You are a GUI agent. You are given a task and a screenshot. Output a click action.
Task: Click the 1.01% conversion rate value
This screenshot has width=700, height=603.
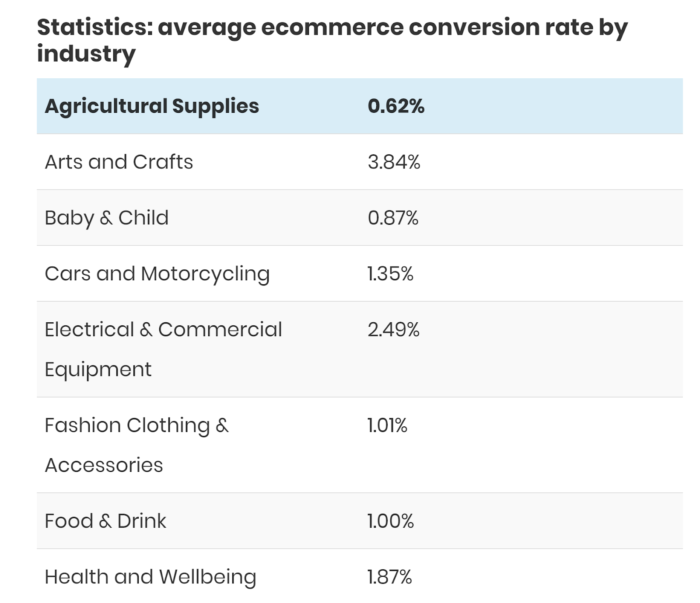(x=387, y=425)
